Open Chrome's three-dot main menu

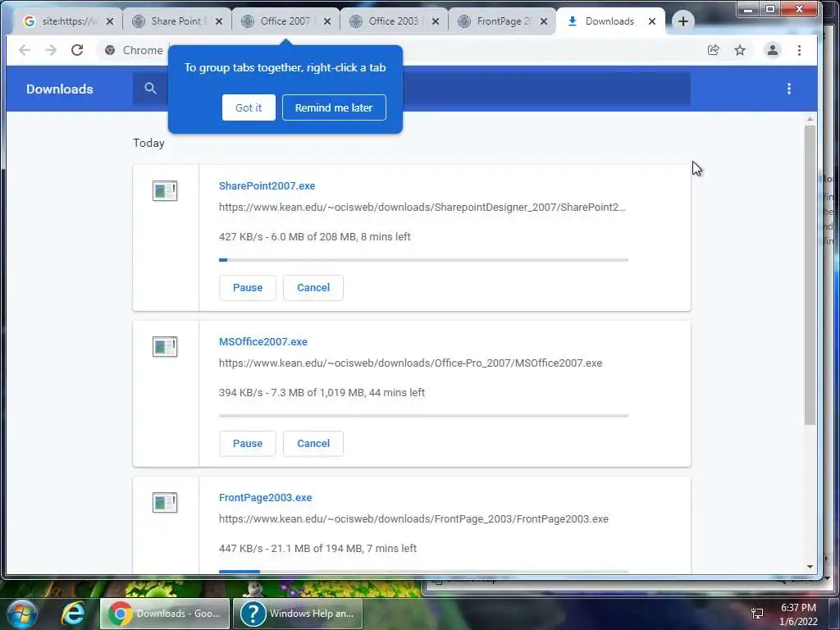(799, 50)
